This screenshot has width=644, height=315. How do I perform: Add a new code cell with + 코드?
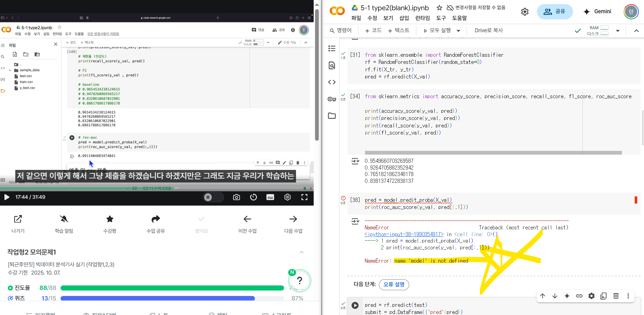tap(373, 30)
